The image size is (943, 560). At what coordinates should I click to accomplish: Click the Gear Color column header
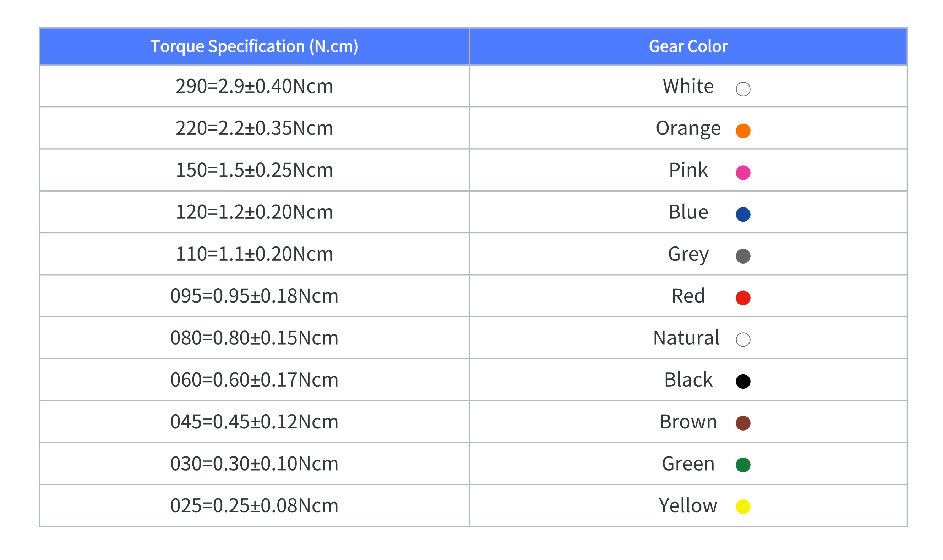tap(688, 46)
